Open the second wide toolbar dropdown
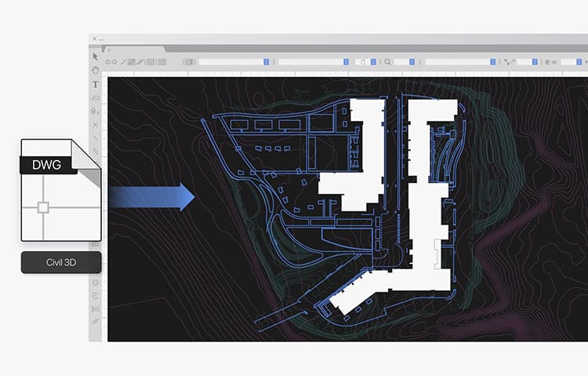Image resolution: width=588 pixels, height=376 pixels. pyautogui.click(x=314, y=62)
